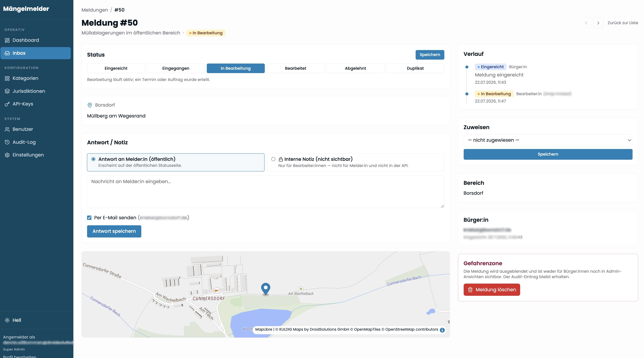Click the lock icon on Interne Notiz
Viewport: 644px width, 358px height.
pos(281,159)
